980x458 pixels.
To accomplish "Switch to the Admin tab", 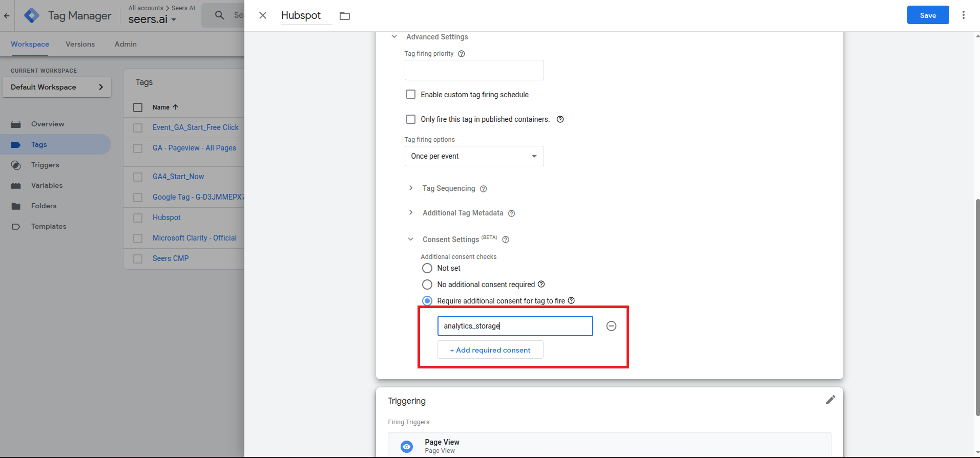I will 126,44.
